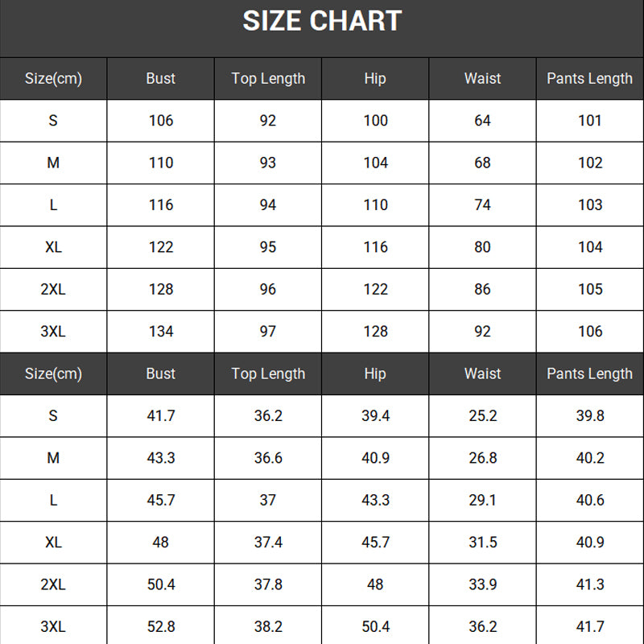
Task: Click the SIZE CHART title banner
Action: [x=322, y=22]
